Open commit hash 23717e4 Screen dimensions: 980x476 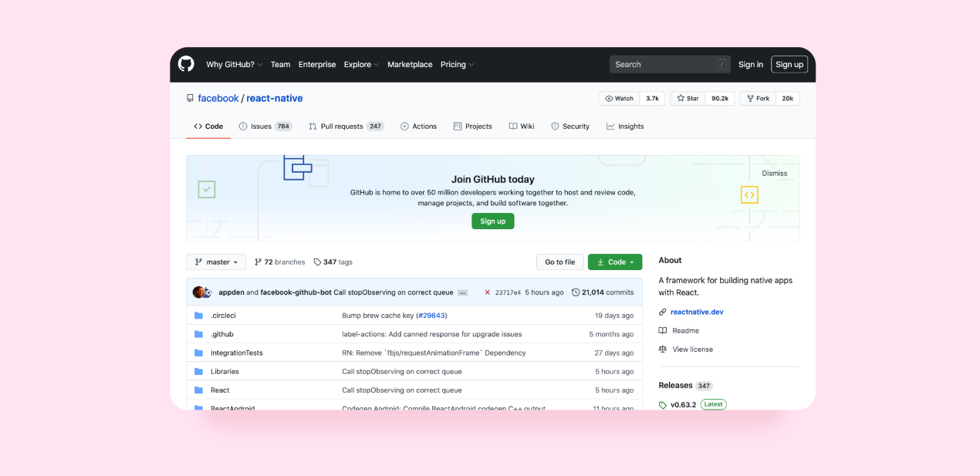click(x=508, y=292)
